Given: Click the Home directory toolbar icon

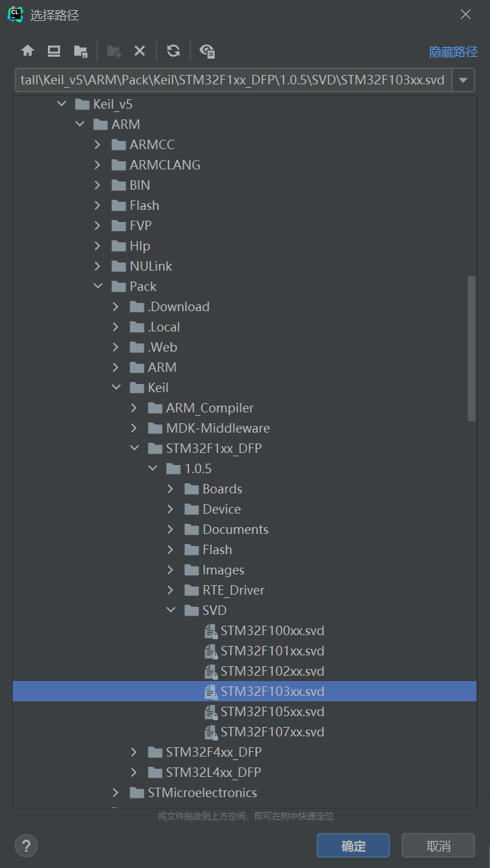Looking at the screenshot, I should pyautogui.click(x=28, y=51).
